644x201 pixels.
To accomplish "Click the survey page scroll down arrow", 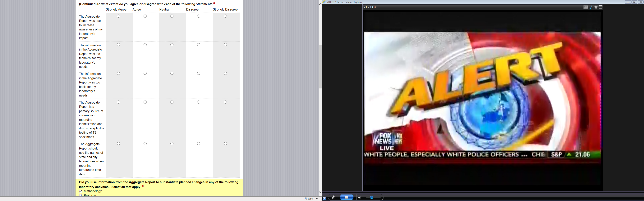I will click(320, 192).
